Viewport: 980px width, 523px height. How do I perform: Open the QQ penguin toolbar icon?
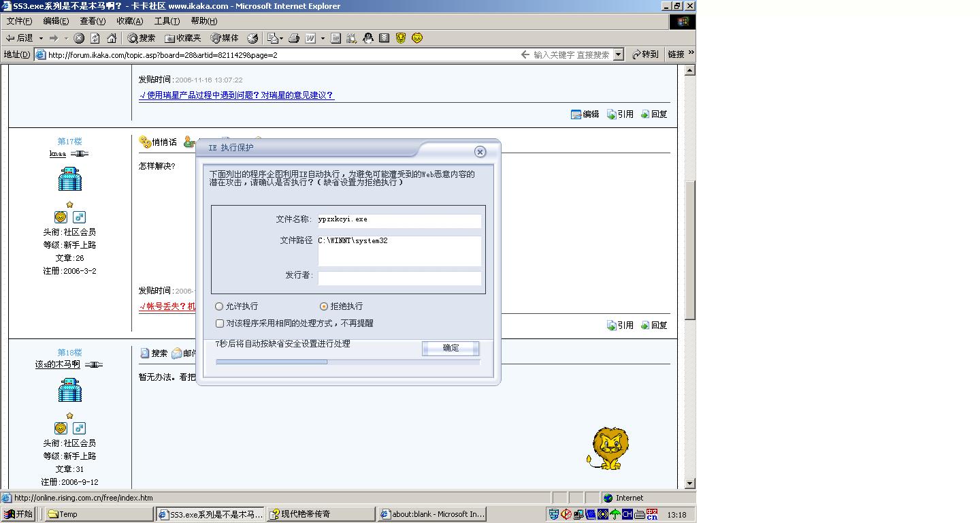pos(368,38)
